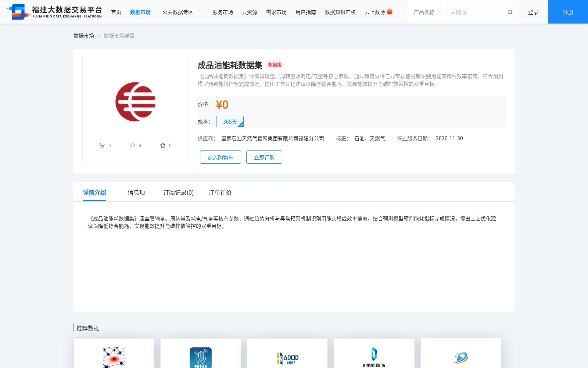The width and height of the screenshot is (588, 368).
Task: Click the 立即订购 button
Action: pyautogui.click(x=264, y=157)
